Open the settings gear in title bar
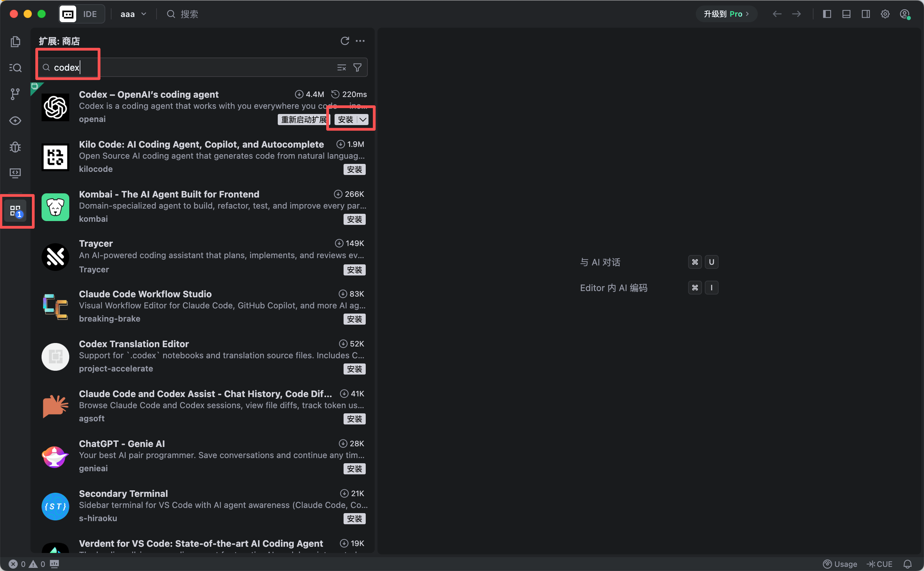The height and width of the screenshot is (571, 924). pos(885,14)
